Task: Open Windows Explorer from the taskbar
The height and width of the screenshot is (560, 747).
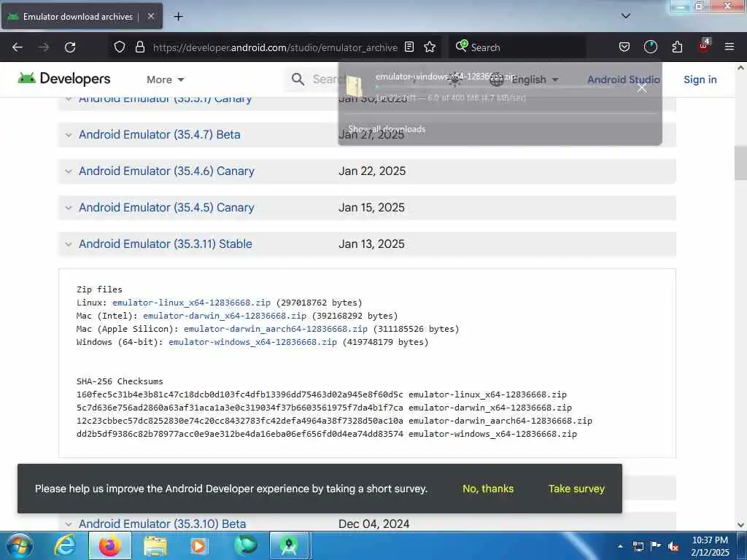Action: click(x=155, y=546)
